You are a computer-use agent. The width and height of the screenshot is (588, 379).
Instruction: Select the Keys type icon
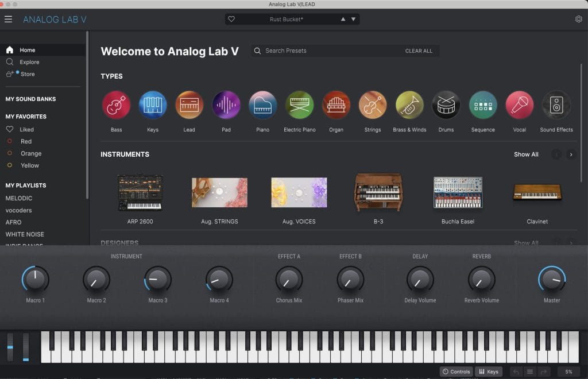pyautogui.click(x=153, y=105)
